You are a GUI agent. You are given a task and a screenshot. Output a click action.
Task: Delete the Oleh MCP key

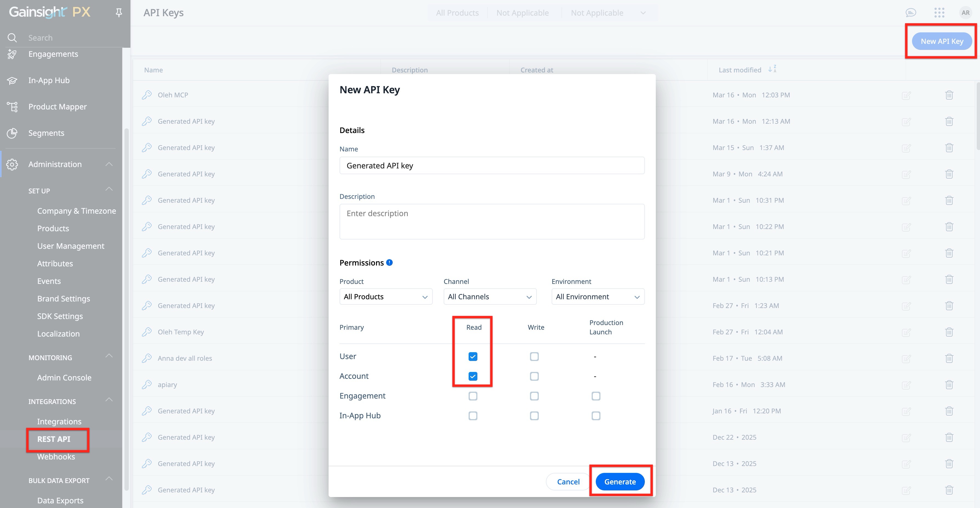[949, 95]
